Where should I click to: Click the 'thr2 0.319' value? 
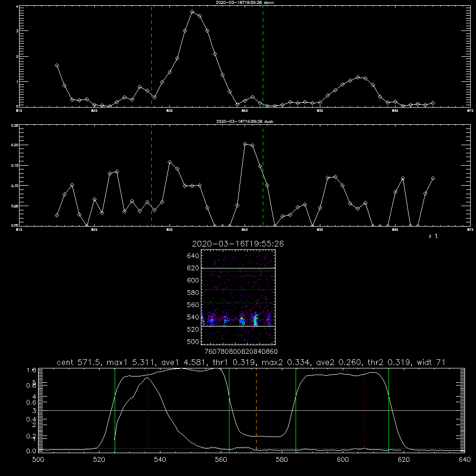(389, 362)
